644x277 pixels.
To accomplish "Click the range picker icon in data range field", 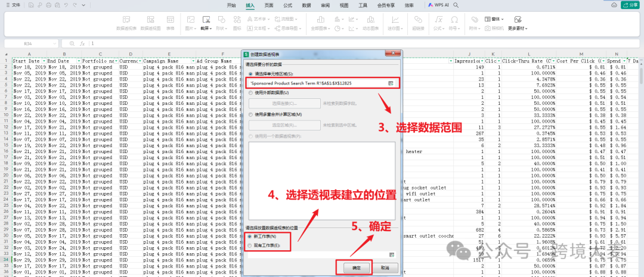I will pos(391,83).
